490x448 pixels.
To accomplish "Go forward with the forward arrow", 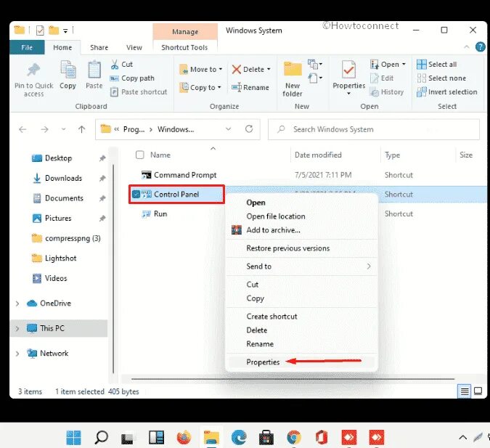I will point(45,129).
